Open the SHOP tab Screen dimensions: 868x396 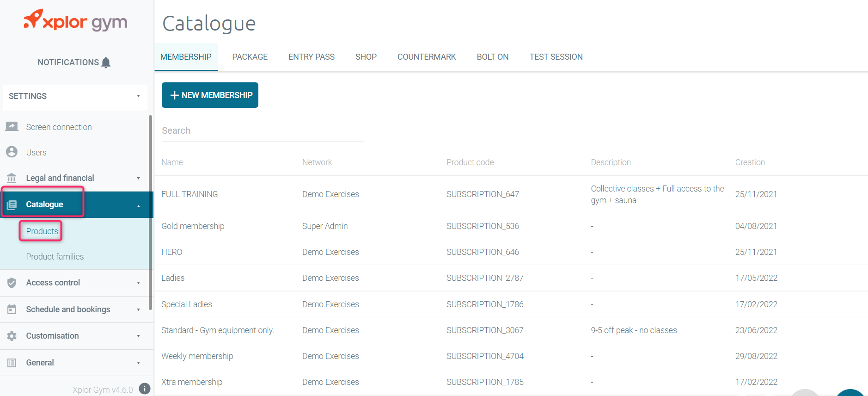(x=366, y=57)
